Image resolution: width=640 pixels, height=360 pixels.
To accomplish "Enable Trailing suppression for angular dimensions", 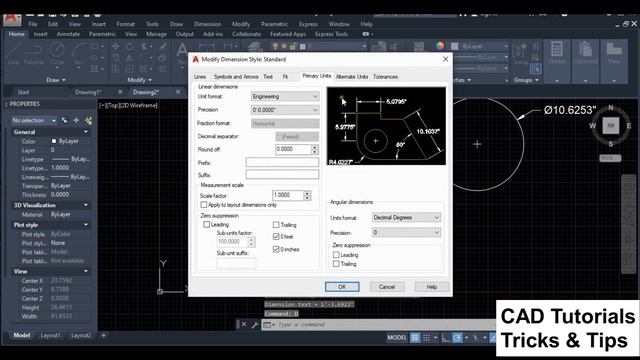I will 336,264.
